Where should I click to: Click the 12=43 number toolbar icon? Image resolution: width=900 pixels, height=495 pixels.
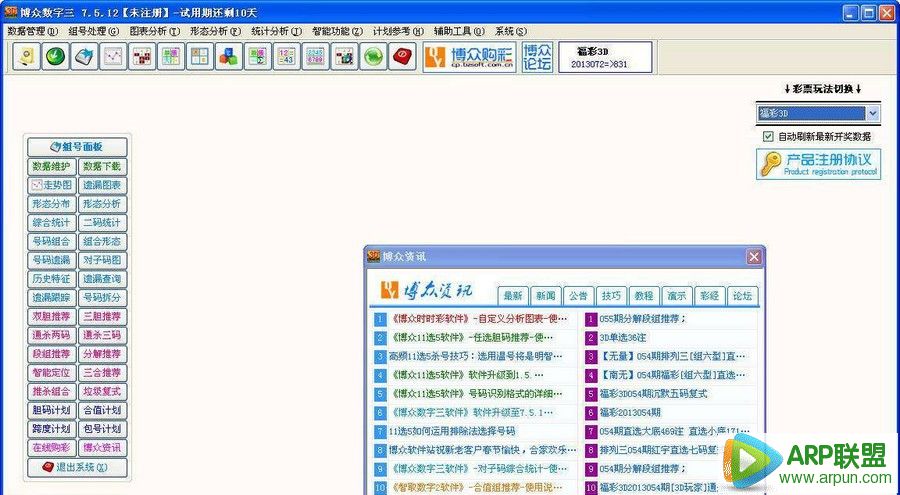click(286, 57)
